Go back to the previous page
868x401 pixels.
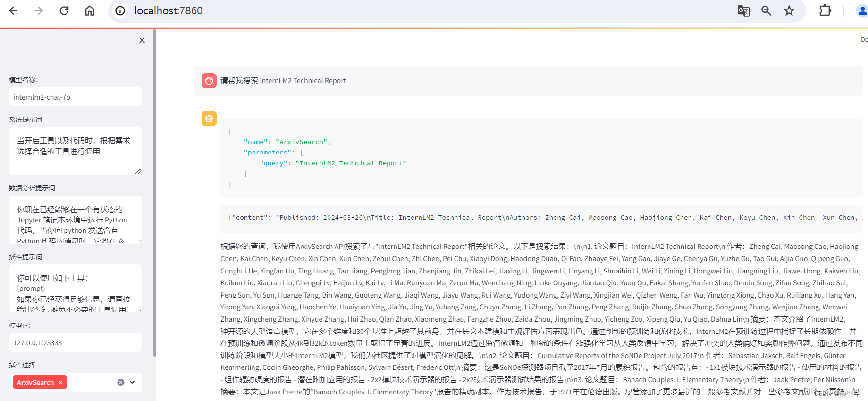pos(13,10)
